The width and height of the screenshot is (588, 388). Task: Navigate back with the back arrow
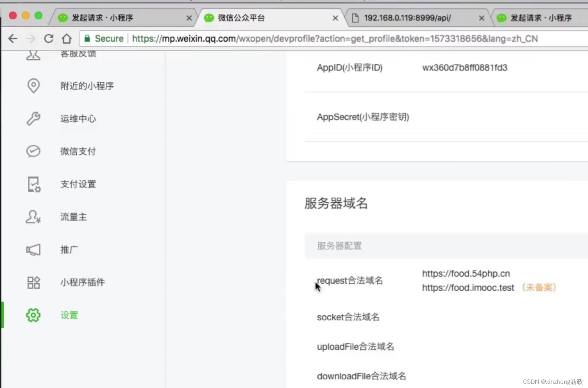13,39
